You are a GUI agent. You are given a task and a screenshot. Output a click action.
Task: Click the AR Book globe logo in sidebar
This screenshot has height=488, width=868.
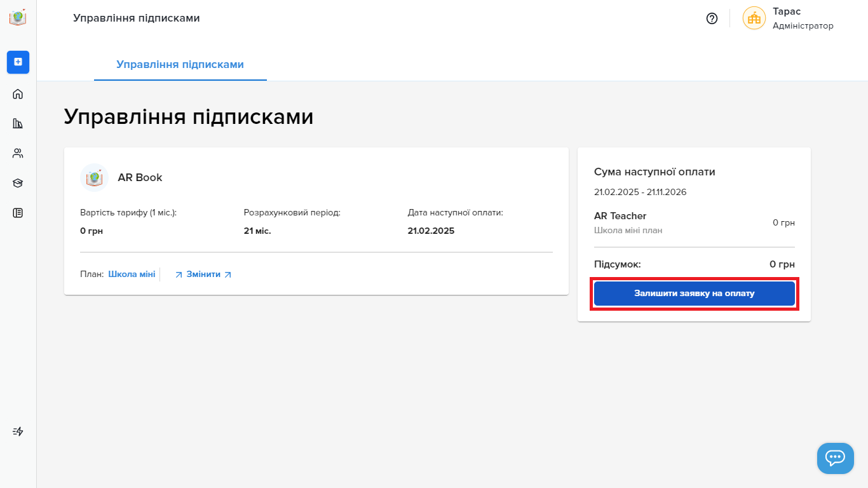coord(18,17)
